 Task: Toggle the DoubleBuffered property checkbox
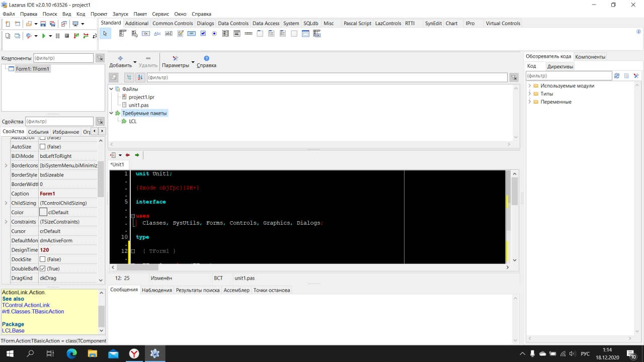click(x=43, y=268)
